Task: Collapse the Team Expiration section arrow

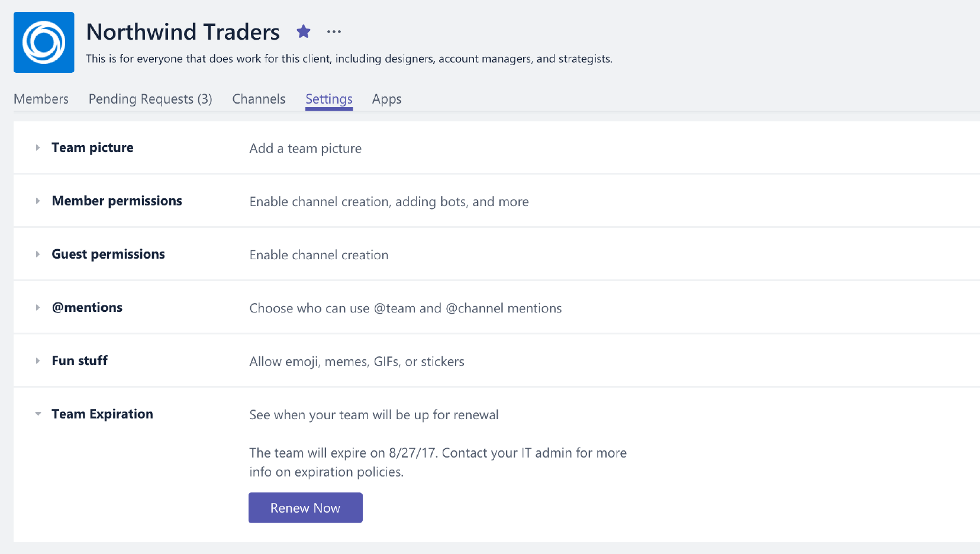Action: tap(38, 414)
